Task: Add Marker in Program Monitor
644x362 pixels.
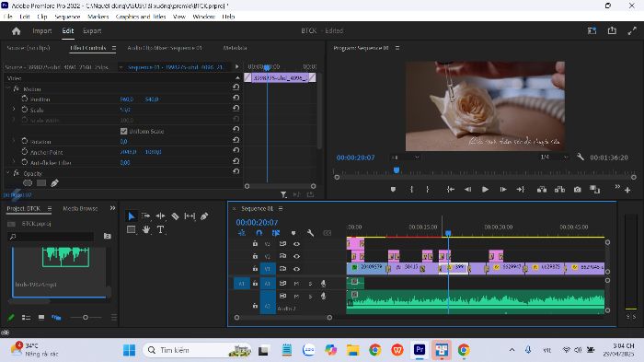Action: click(x=393, y=189)
